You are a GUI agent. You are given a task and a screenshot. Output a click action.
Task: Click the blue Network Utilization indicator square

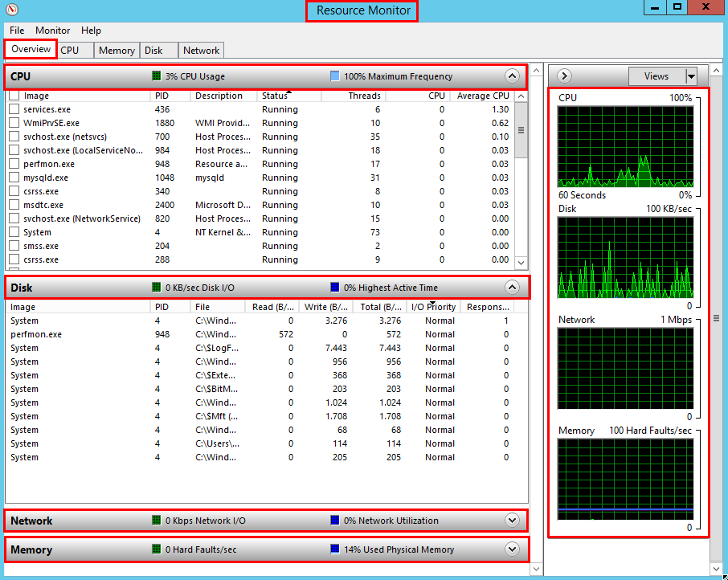[335, 520]
